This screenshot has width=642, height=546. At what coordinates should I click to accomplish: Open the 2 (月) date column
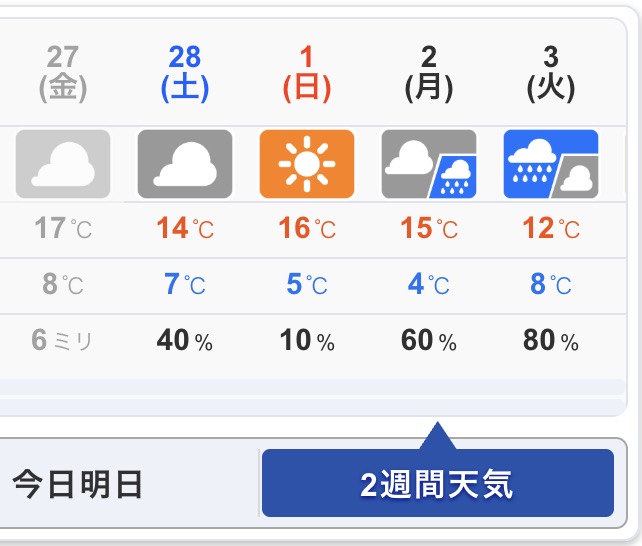coord(429,73)
